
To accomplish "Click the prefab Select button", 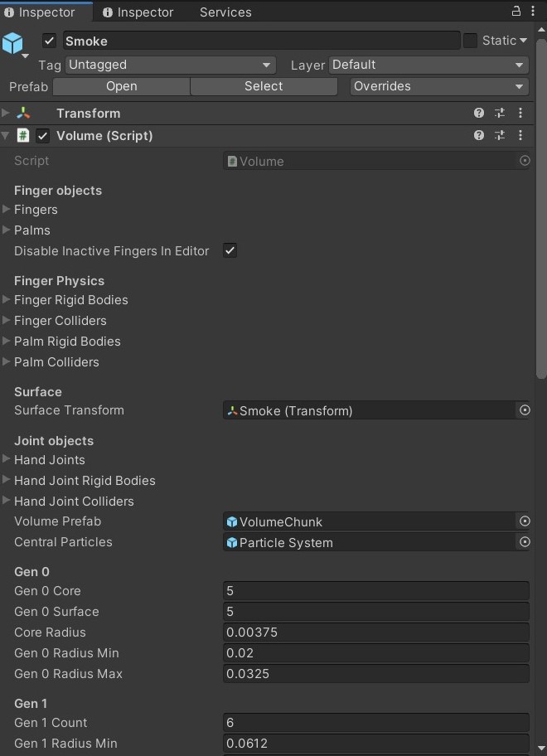I will coord(264,86).
